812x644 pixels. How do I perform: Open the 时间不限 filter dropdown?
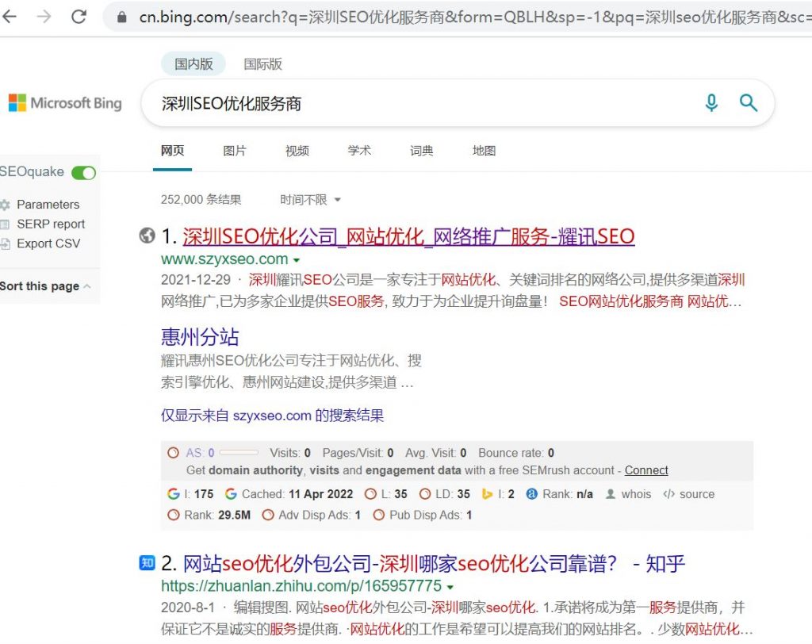[x=305, y=200]
